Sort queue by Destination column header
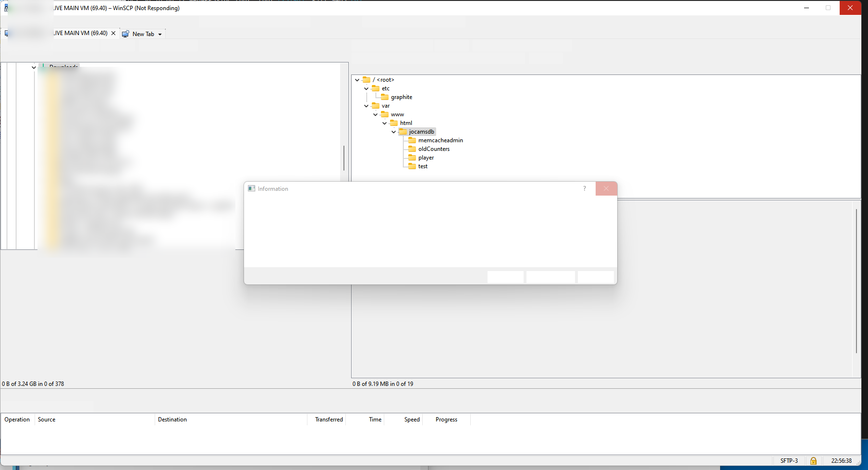Image resolution: width=868 pixels, height=470 pixels. [x=172, y=420]
